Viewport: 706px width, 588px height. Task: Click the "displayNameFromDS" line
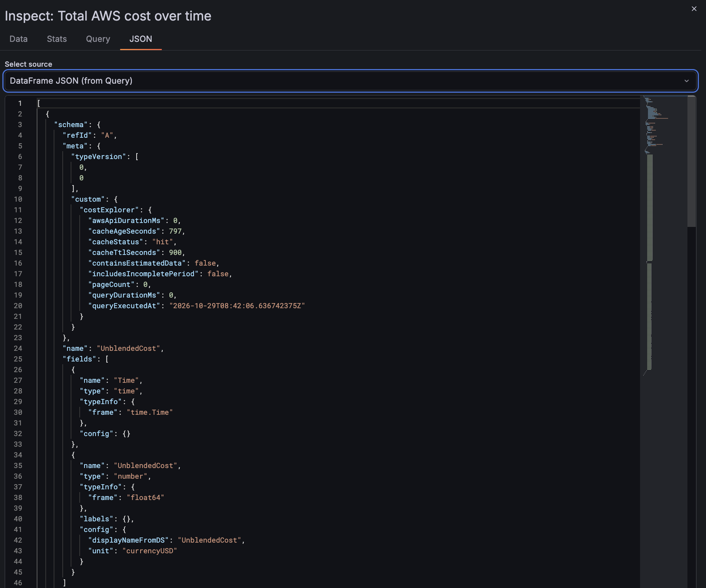click(x=166, y=540)
